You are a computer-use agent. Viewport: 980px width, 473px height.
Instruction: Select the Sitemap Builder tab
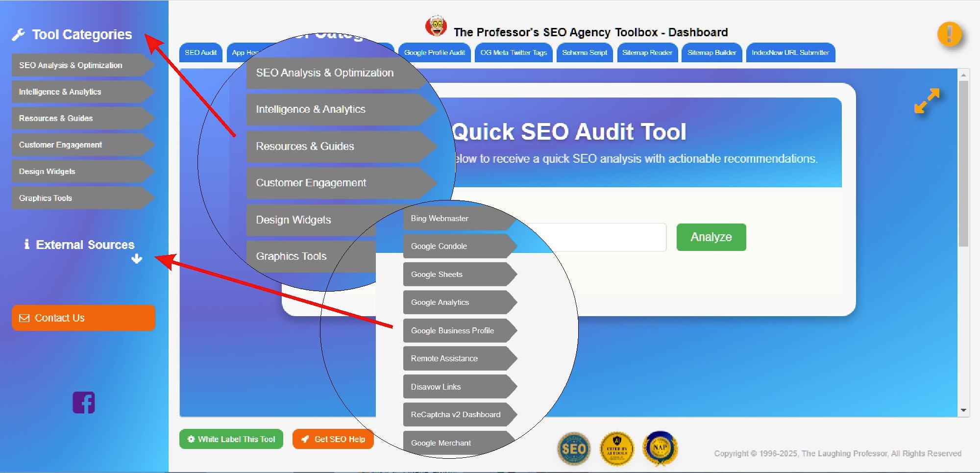pos(711,52)
